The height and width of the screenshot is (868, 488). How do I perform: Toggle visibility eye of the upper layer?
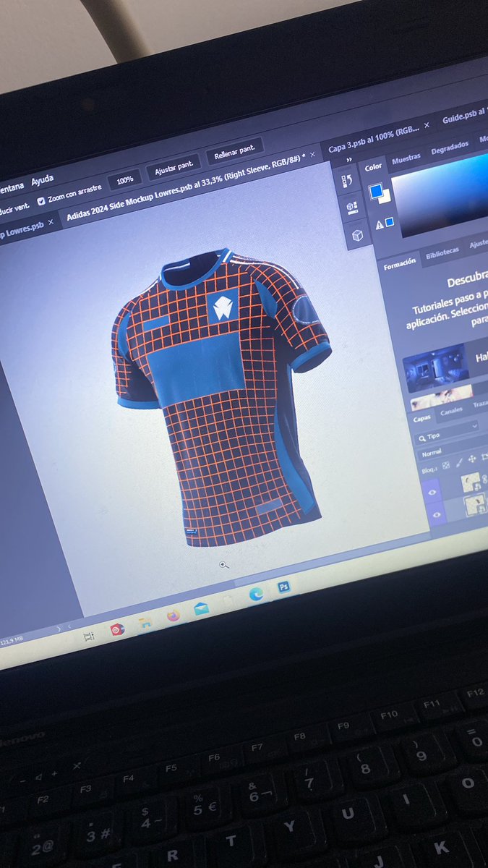[x=432, y=491]
